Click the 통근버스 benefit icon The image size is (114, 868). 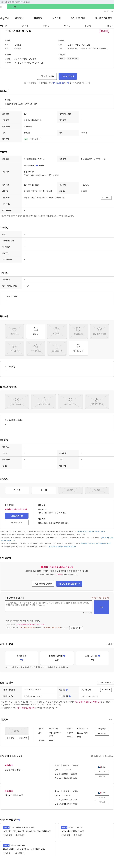pos(14,331)
